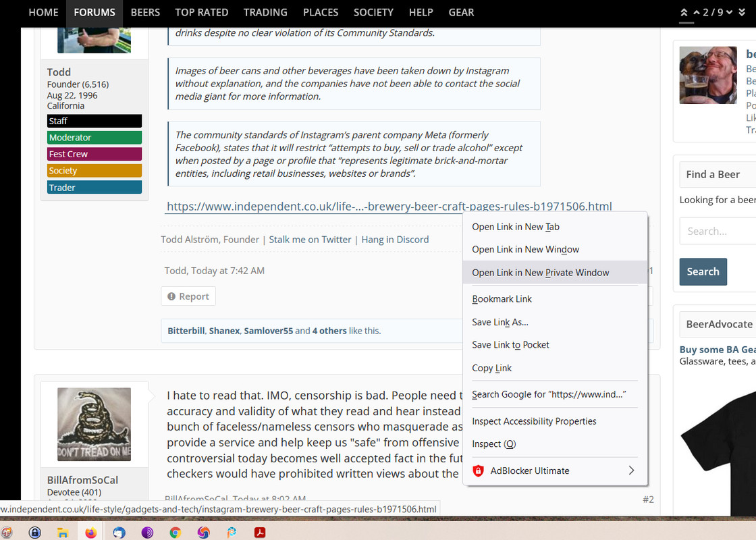Choose Search Google for the link
756x540 pixels.
point(555,394)
